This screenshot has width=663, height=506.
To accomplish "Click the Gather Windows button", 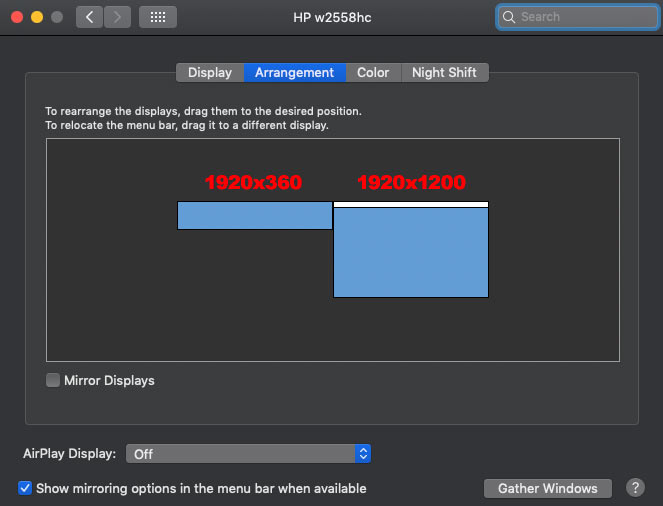I will 548,488.
